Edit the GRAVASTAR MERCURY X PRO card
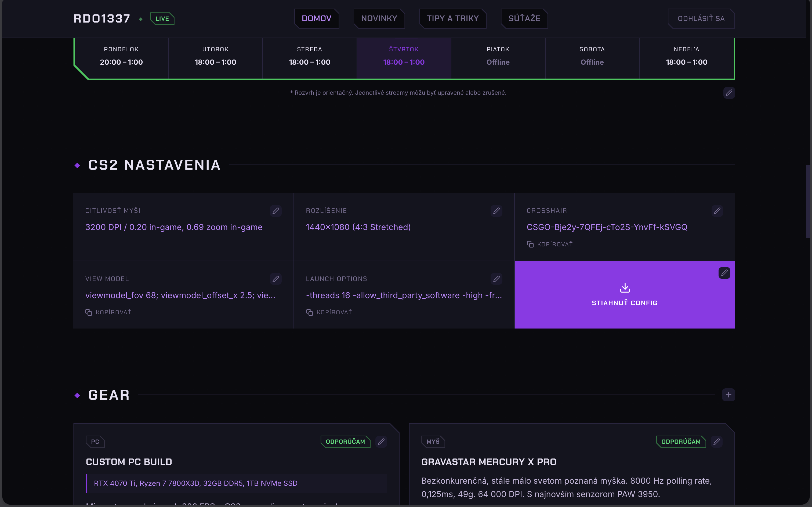The width and height of the screenshot is (812, 507). (716, 442)
